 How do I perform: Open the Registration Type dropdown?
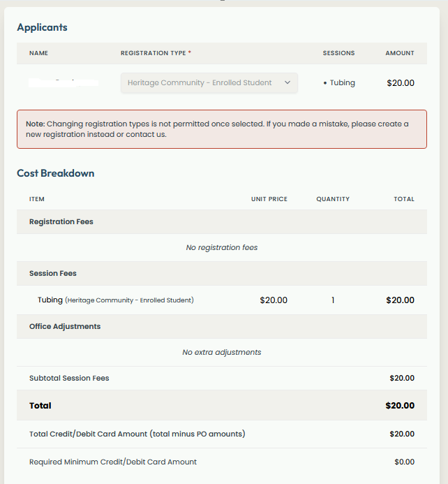(209, 83)
